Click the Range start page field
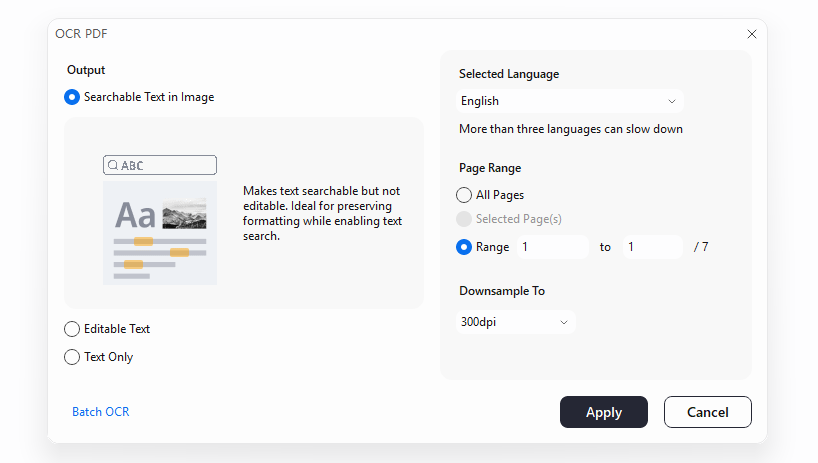Screen dimensions: 818x463 tap(553, 247)
